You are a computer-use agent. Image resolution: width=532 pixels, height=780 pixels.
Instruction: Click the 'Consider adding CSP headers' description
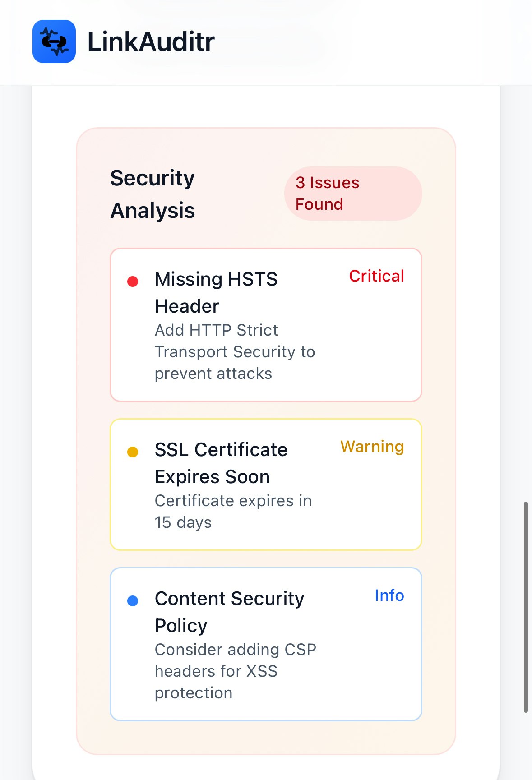pyautogui.click(x=236, y=671)
